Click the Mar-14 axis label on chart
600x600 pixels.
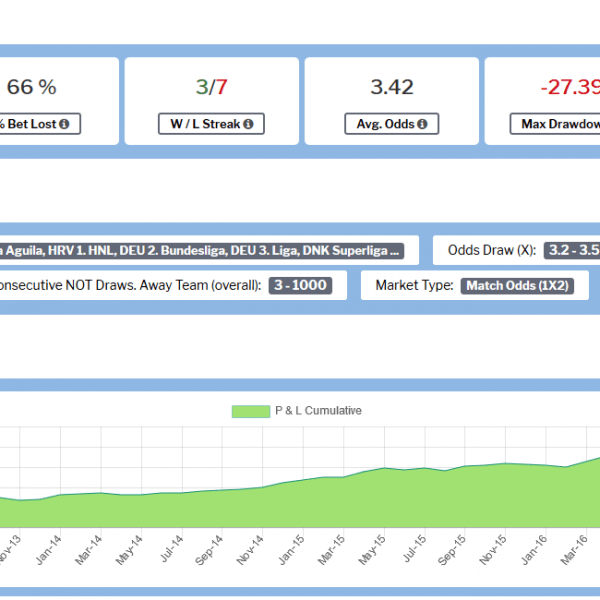pyautogui.click(x=89, y=550)
